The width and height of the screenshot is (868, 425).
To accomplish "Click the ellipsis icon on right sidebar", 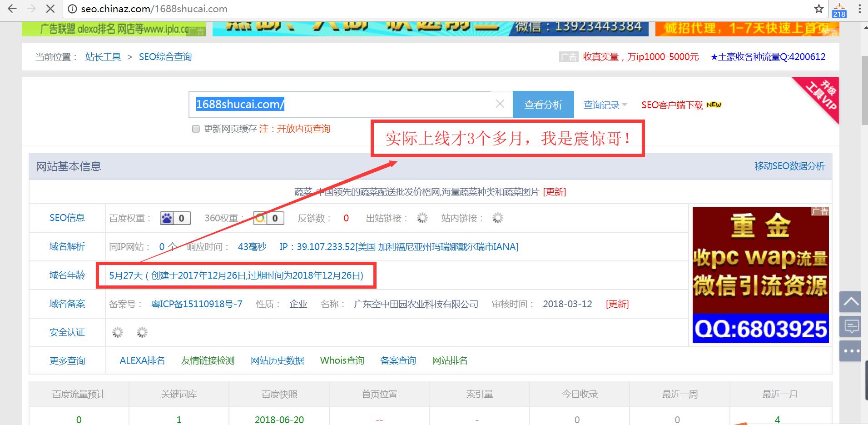I will [850, 350].
